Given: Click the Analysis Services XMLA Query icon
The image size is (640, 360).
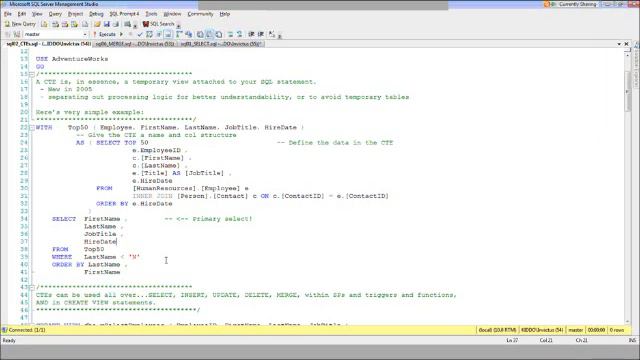Looking at the screenshot, I should (74, 24).
